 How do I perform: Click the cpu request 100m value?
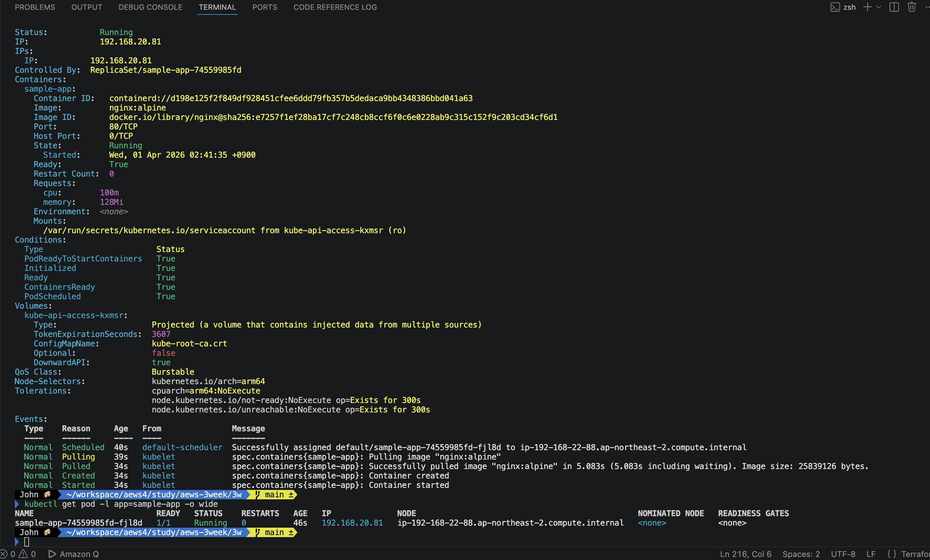(109, 193)
